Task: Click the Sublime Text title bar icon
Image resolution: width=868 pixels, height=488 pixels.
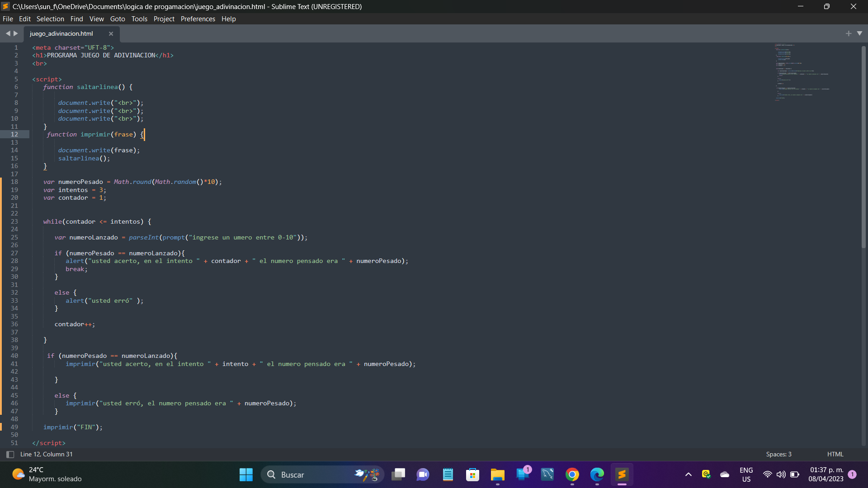Action: coord(5,6)
